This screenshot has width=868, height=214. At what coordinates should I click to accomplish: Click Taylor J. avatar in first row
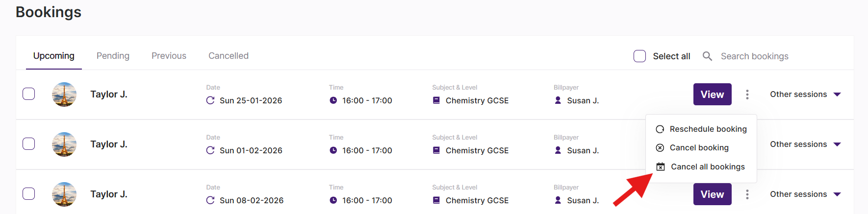64,95
